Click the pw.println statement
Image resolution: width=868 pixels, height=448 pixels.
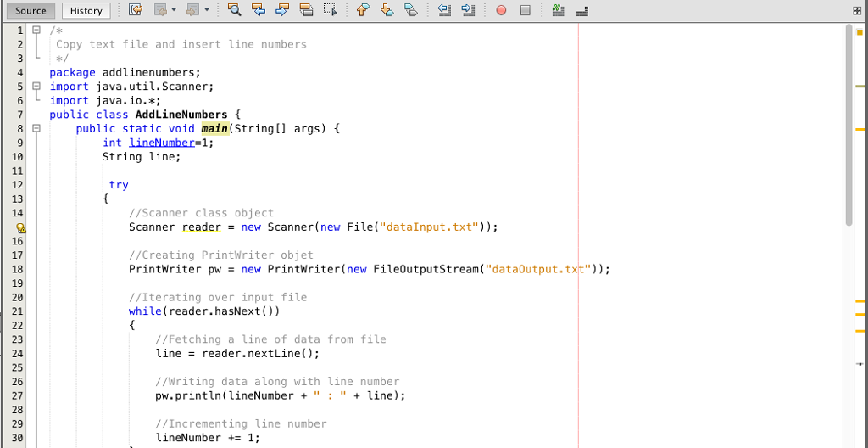pyautogui.click(x=281, y=396)
